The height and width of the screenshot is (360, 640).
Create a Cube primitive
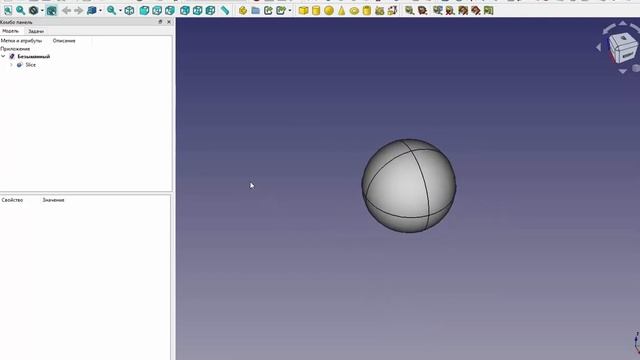tap(303, 11)
